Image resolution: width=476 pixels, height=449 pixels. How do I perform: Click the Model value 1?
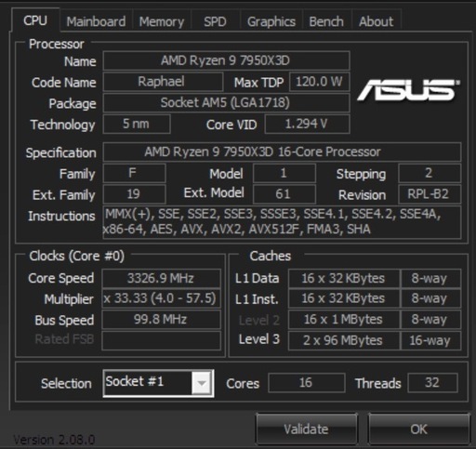pyautogui.click(x=284, y=173)
